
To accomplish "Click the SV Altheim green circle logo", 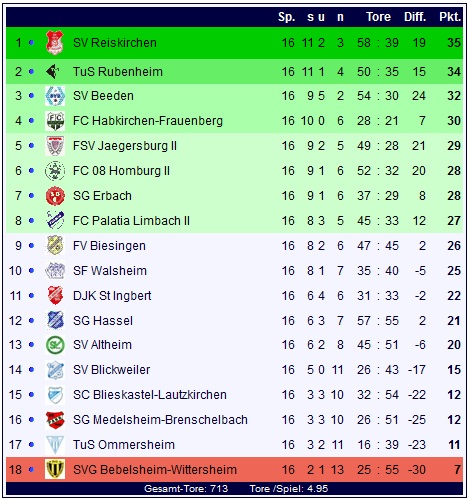I will click(x=55, y=345).
